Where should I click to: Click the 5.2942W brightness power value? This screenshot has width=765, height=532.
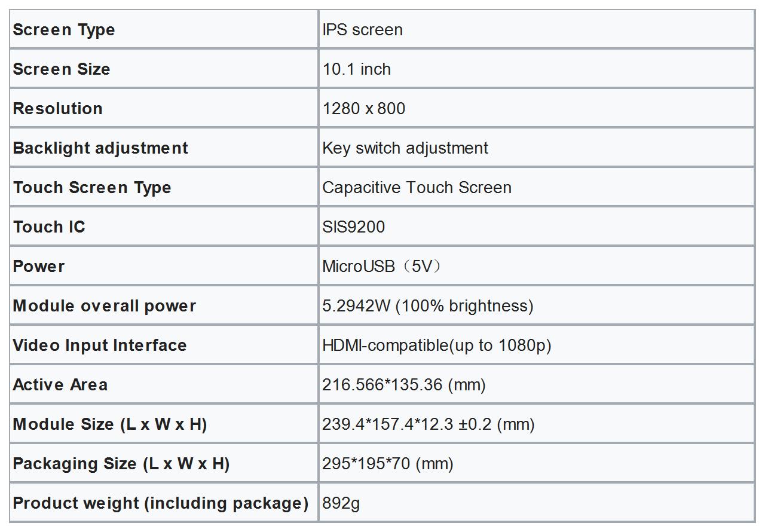tap(427, 306)
